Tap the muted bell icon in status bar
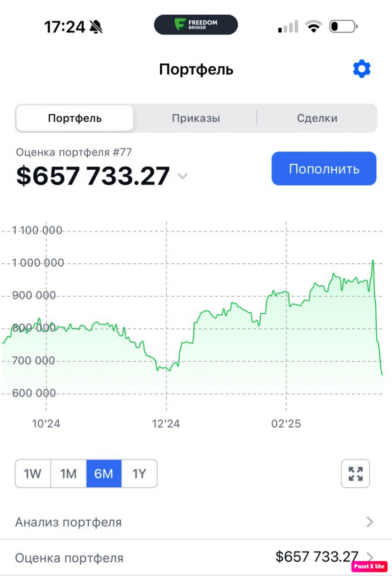 [97, 27]
